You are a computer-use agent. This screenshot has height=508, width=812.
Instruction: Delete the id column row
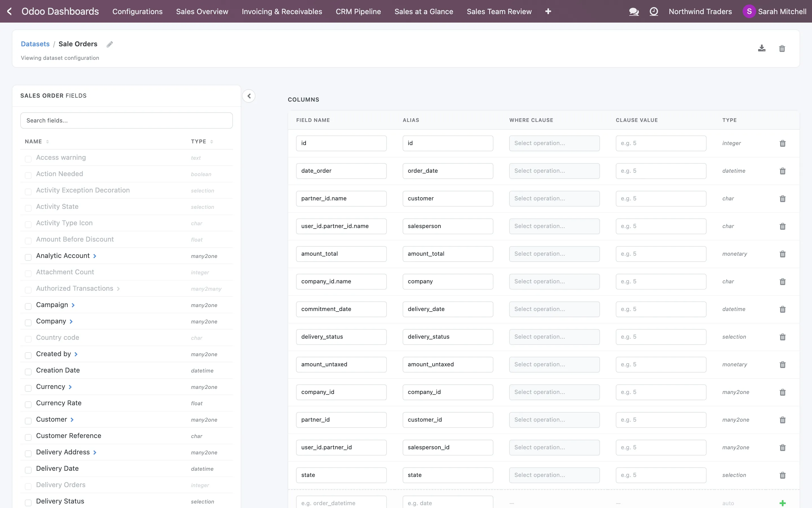click(782, 143)
